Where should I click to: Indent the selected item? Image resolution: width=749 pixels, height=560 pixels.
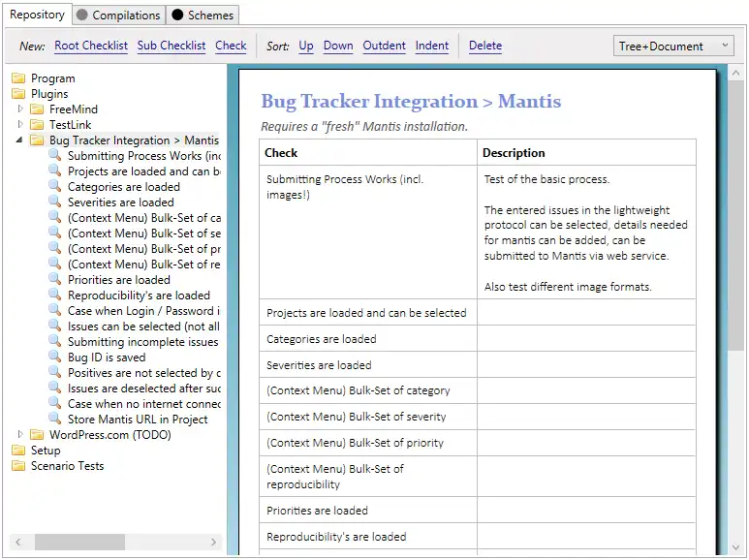[432, 46]
